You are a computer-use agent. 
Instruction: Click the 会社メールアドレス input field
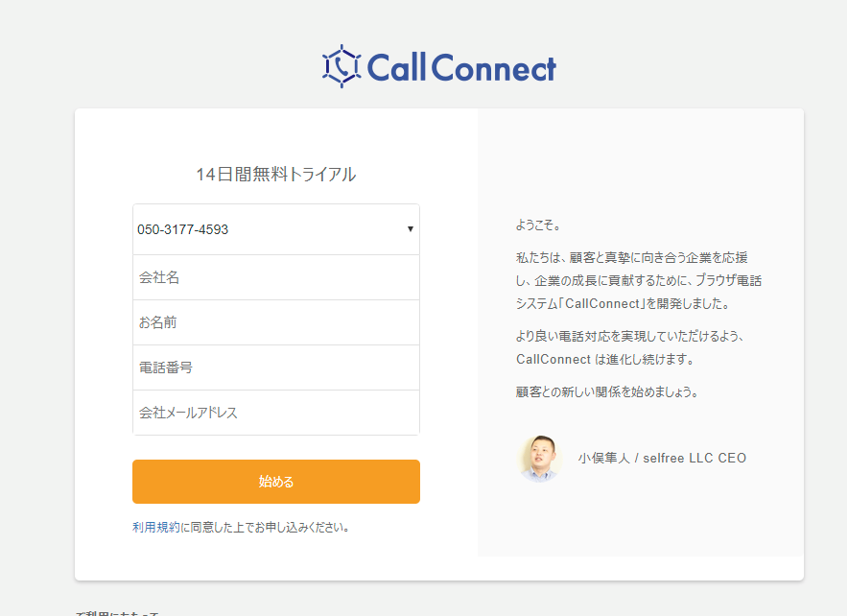pos(276,415)
